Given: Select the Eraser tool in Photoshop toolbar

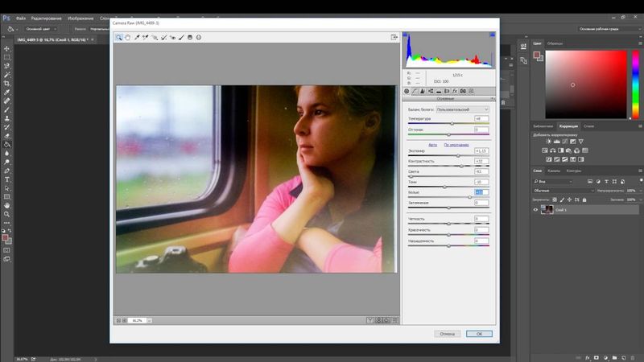Looking at the screenshot, I should click(x=6, y=136).
